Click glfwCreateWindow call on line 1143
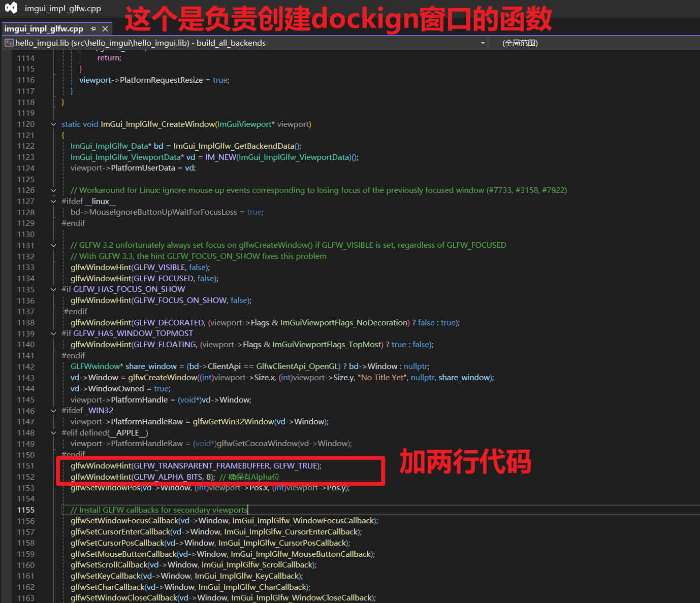The width and height of the screenshot is (700, 603). pyautogui.click(x=162, y=378)
